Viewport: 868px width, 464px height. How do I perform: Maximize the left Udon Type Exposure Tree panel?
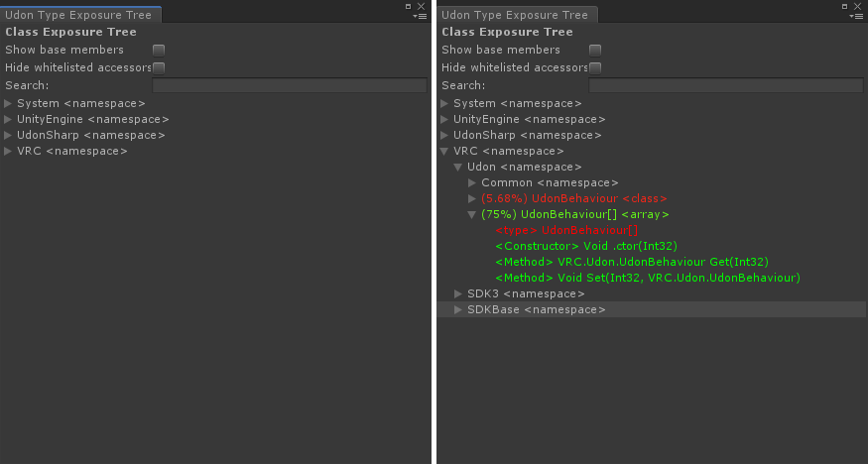tap(409, 7)
